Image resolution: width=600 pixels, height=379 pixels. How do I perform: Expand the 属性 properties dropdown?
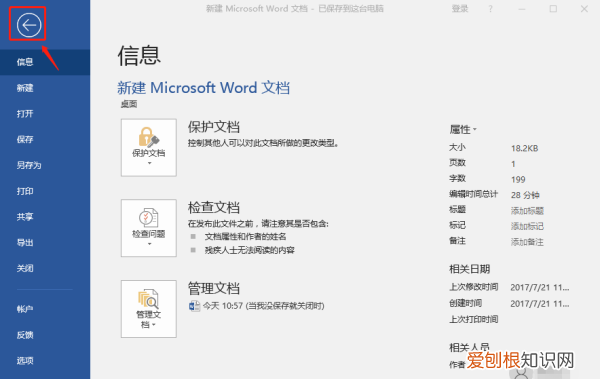point(463,129)
